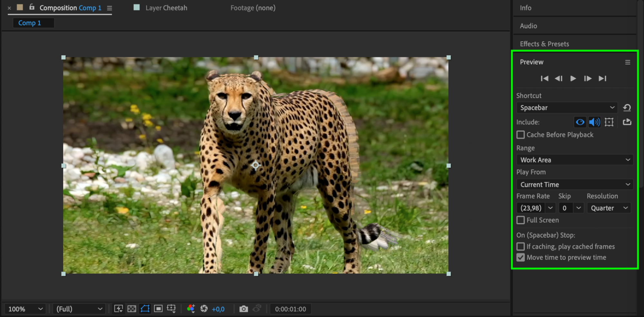Click the Play button in the Preview panel
Screen dimensions: 644x317
pos(573,79)
